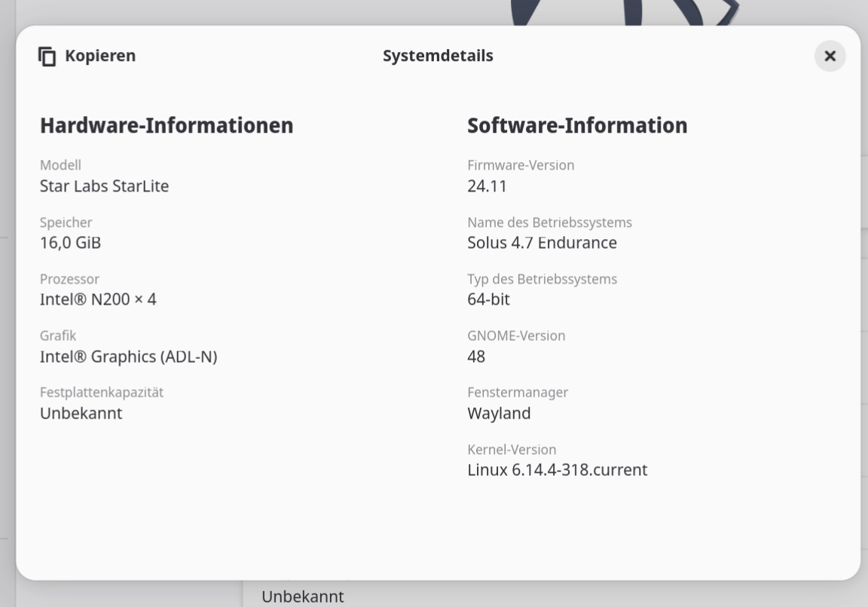Select the Star Labs StarLite model value

[104, 186]
